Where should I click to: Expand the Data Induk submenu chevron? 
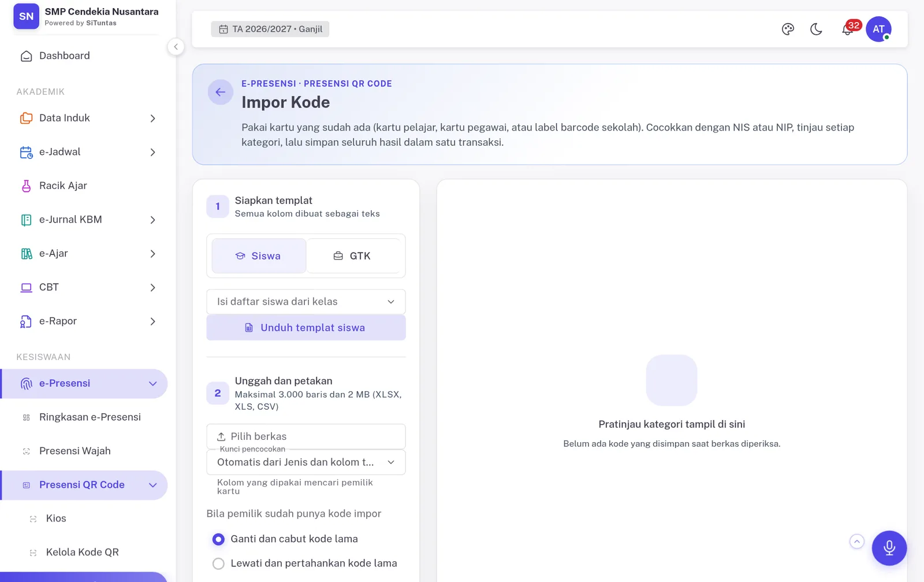(153, 118)
